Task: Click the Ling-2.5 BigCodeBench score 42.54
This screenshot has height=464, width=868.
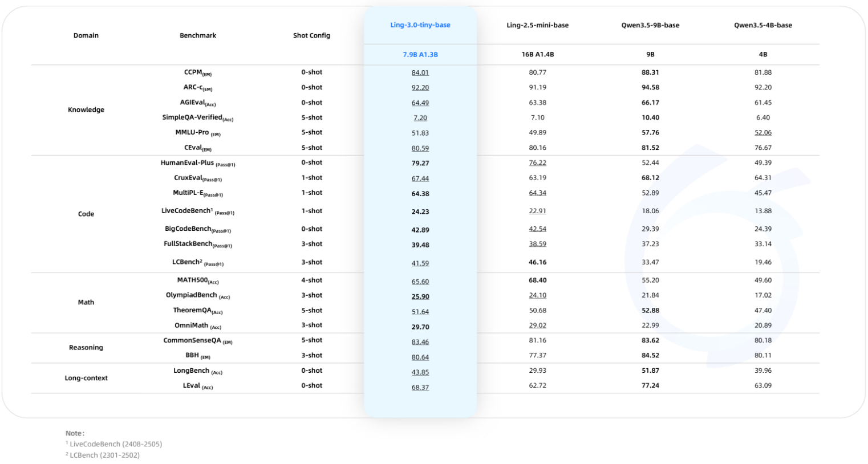Action: click(x=537, y=229)
